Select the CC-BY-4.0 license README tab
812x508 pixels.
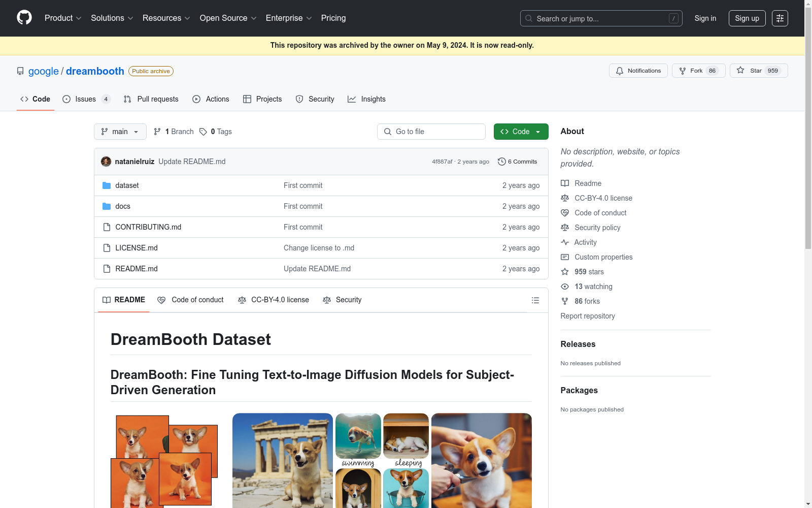pos(274,300)
